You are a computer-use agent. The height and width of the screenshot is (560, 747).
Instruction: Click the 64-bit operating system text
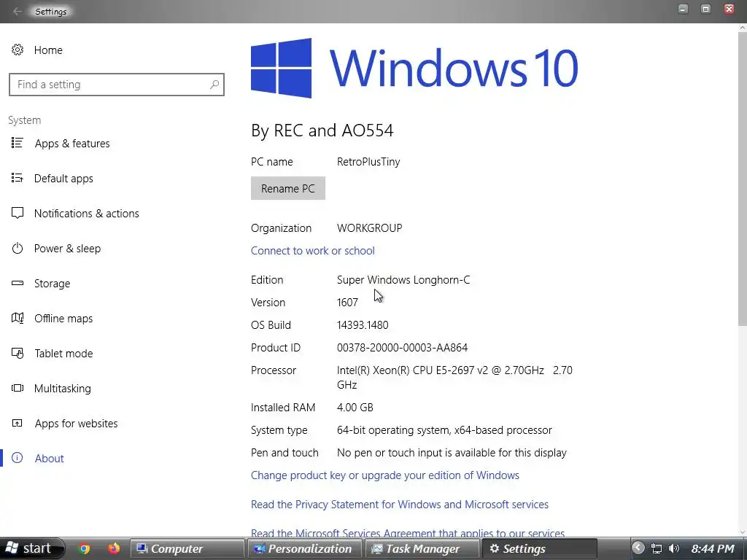tap(444, 430)
